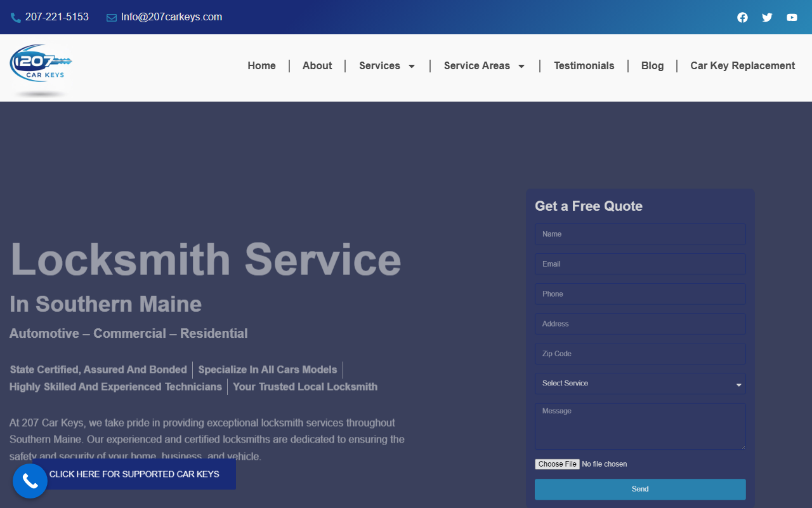The width and height of the screenshot is (812, 508).
Task: Expand the Services submenu arrow
Action: 411,66
